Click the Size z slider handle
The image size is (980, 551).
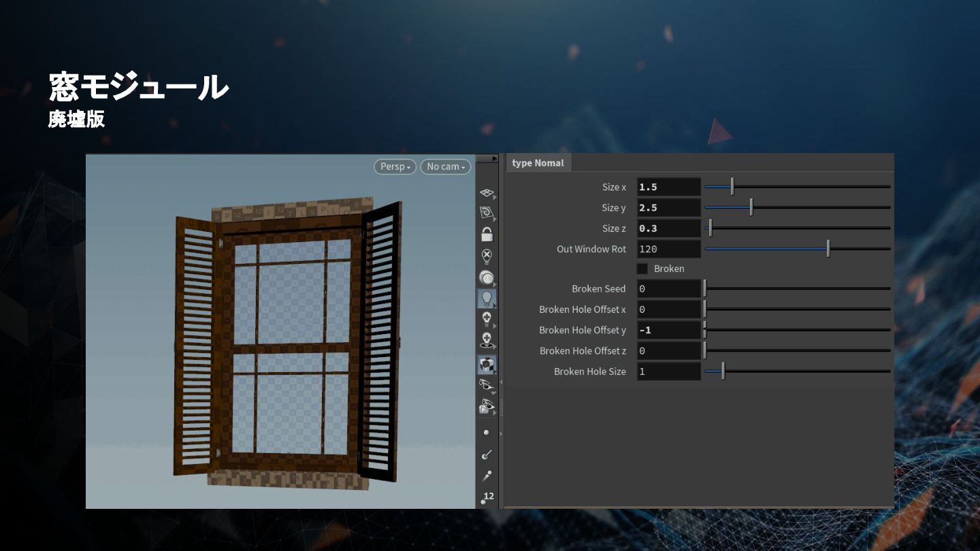point(709,228)
